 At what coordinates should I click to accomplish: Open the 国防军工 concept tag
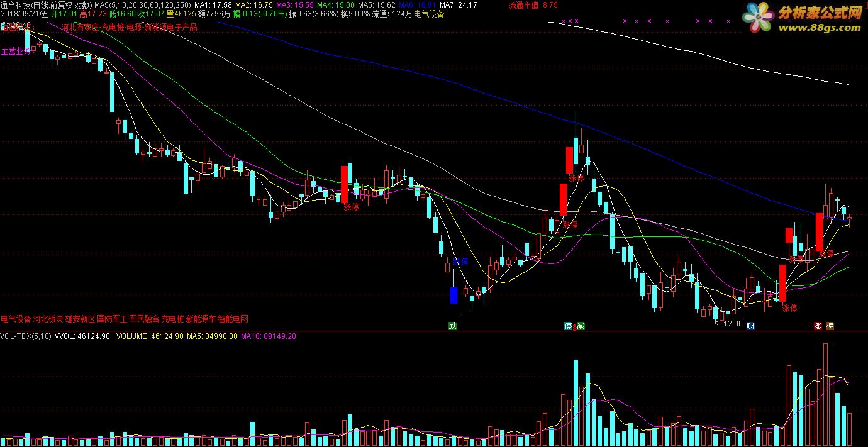point(112,319)
